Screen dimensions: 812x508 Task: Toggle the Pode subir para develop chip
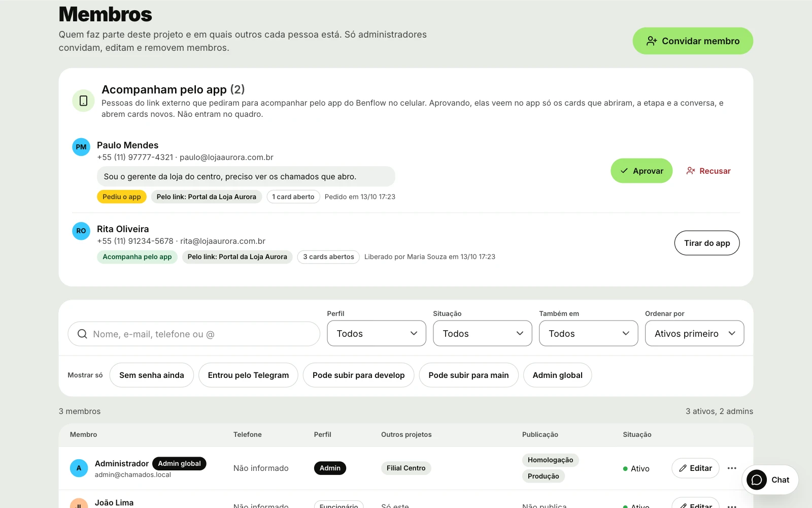(x=358, y=375)
